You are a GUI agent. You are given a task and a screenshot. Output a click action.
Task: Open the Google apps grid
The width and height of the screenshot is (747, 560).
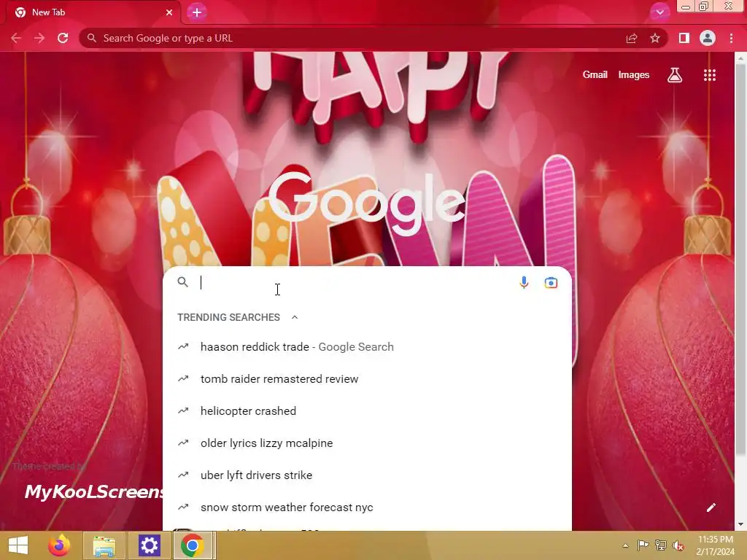709,75
